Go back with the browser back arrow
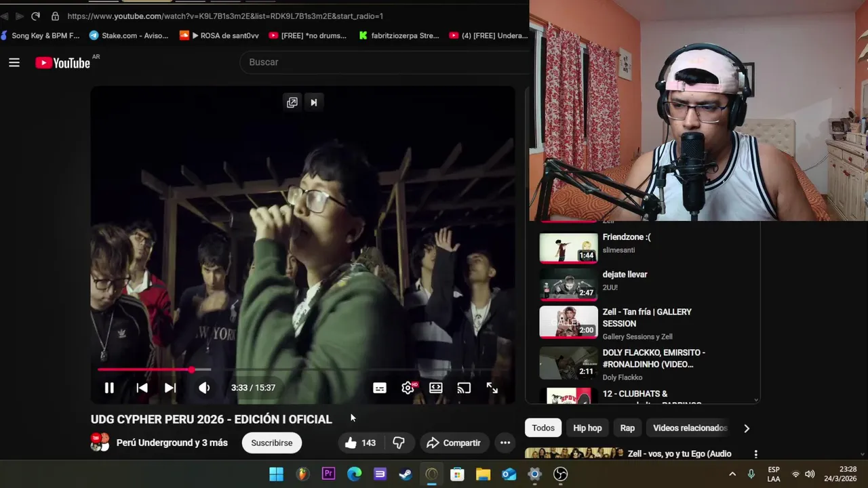The image size is (868, 488). pyautogui.click(x=3, y=16)
